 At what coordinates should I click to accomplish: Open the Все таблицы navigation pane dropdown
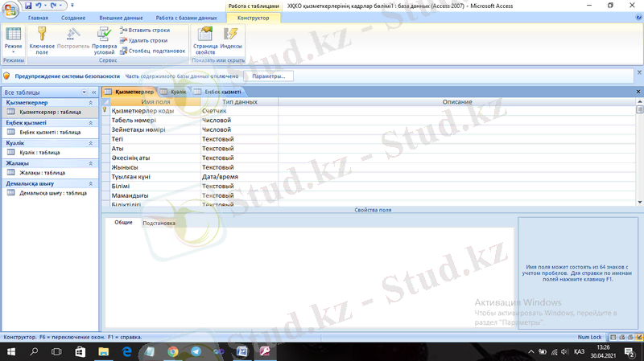click(83, 92)
